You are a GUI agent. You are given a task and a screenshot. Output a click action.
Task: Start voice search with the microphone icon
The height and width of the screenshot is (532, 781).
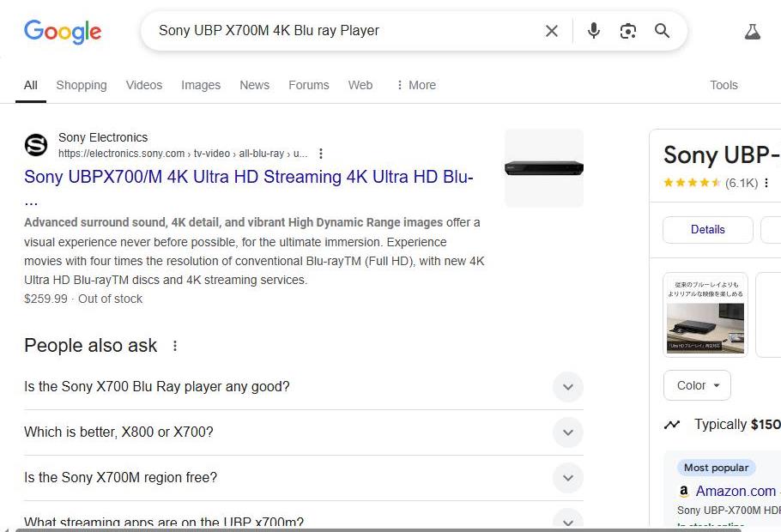point(593,31)
